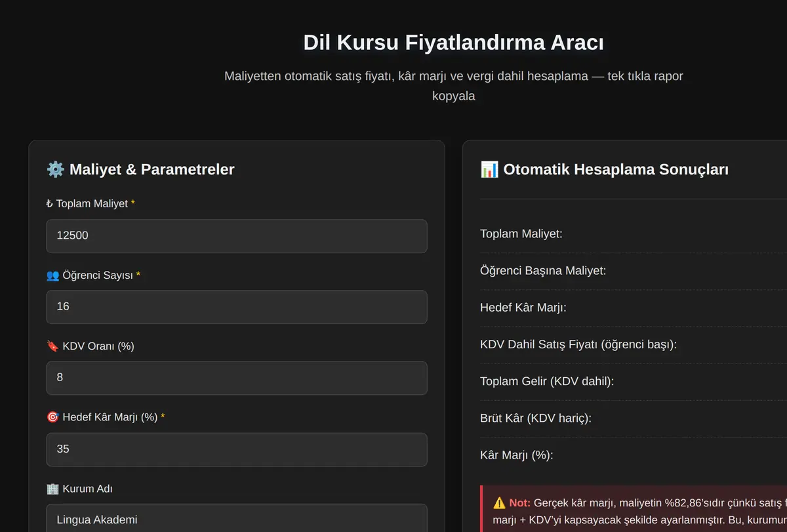Click the Toplam Maliyet: result row label
This screenshot has width=787, height=532.
[521, 234]
